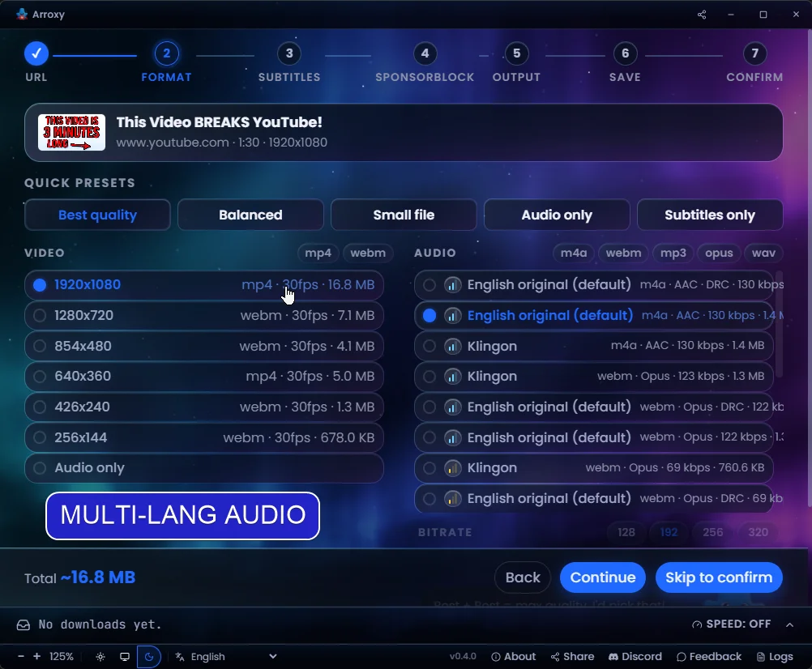Toggle the SPEED: OFF limiter

[x=731, y=624]
